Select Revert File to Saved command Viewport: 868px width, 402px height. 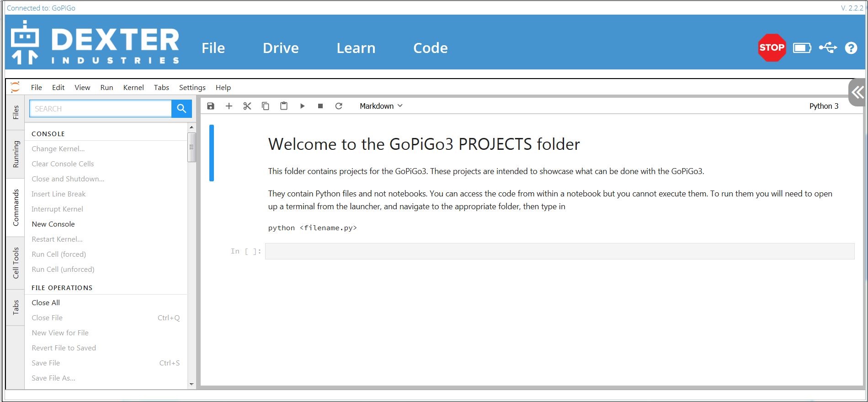tap(106, 348)
